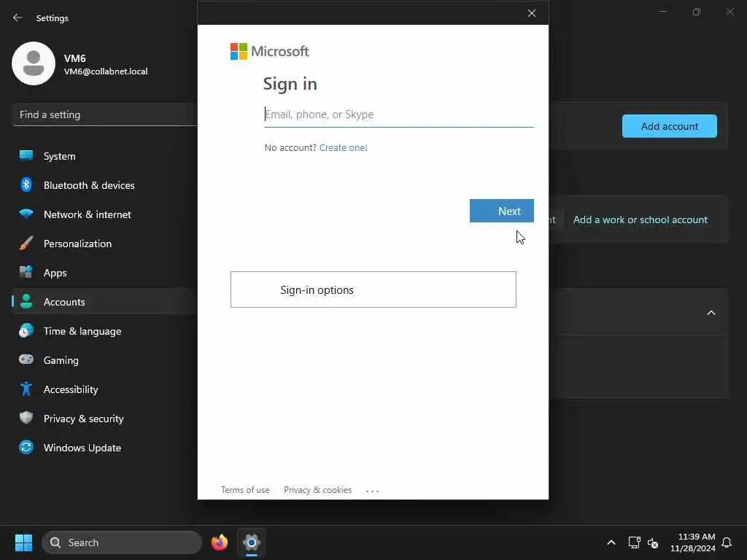
Task: Collapse the expanded accounts section chevron
Action: click(711, 313)
